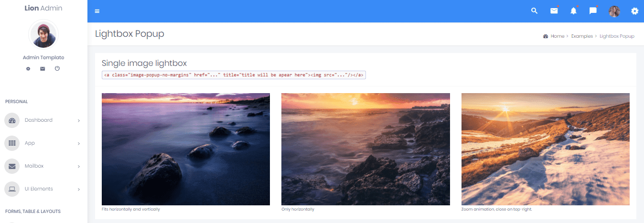Click the small gear under Admin Template

(x=28, y=69)
